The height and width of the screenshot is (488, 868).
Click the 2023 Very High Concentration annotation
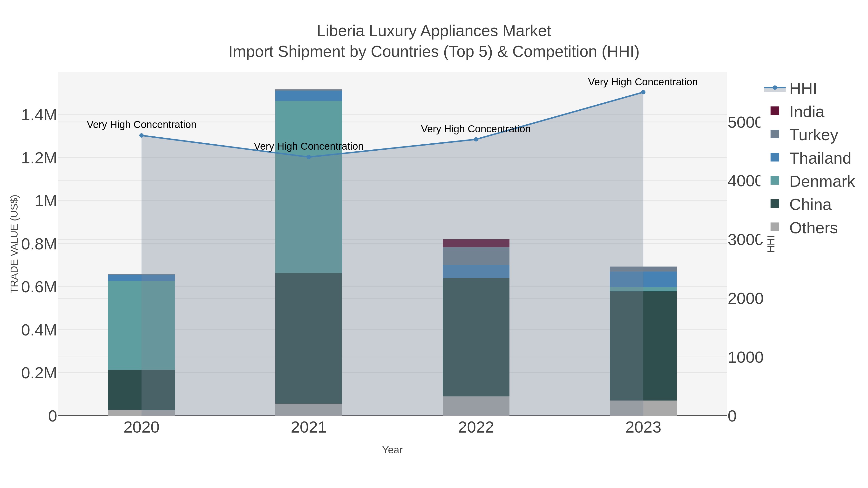point(643,82)
